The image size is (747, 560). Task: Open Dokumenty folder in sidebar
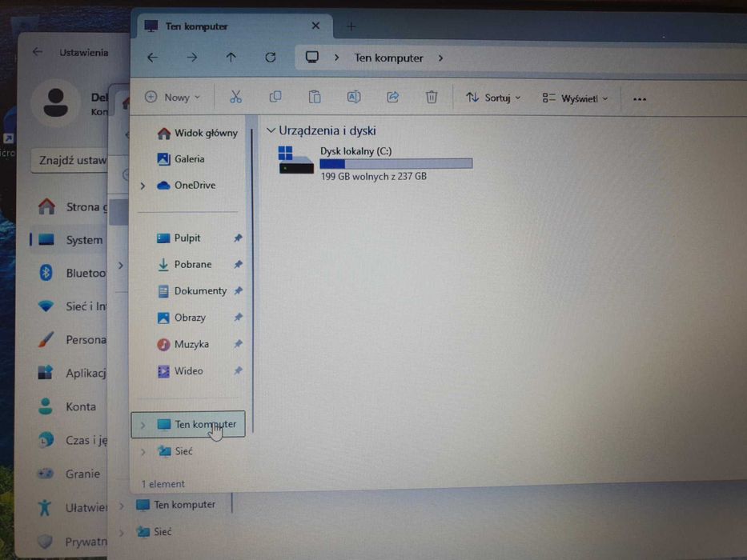click(x=192, y=291)
